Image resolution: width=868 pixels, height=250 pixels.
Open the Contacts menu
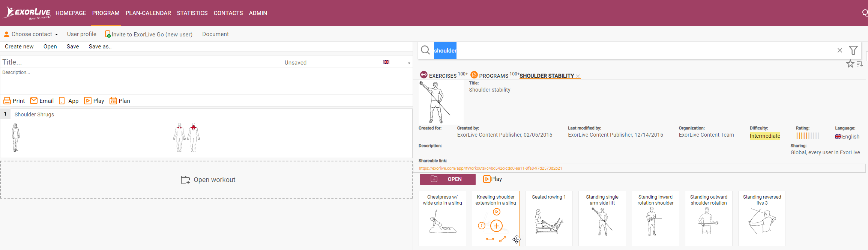(x=228, y=13)
